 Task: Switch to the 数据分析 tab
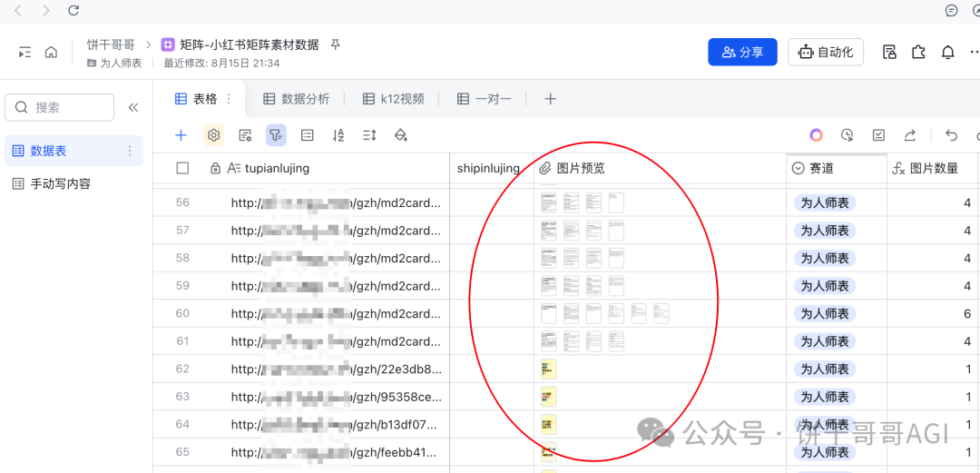click(x=296, y=99)
